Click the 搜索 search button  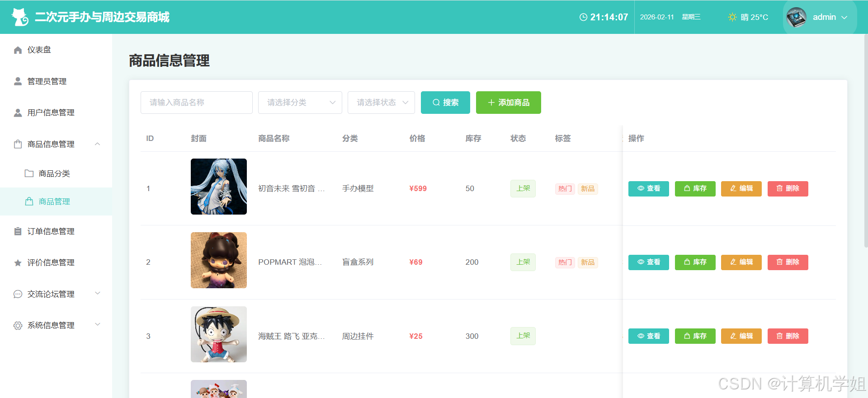(x=445, y=103)
